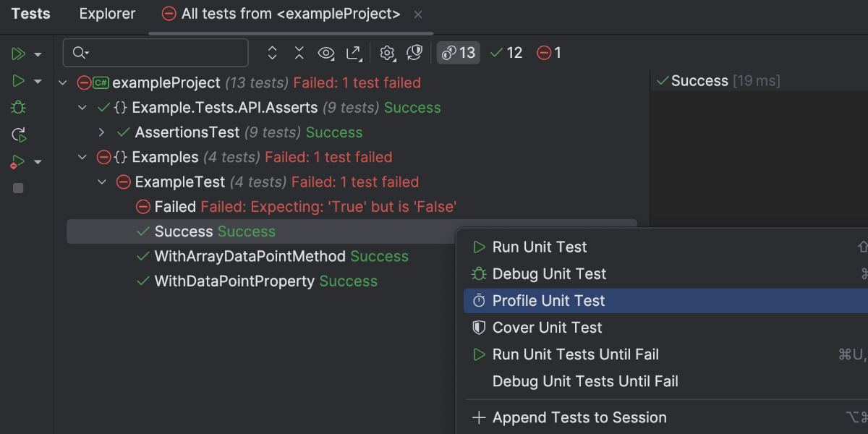Expand the AssertionsTest tree node
The width and height of the screenshot is (868, 434).
[x=101, y=132]
